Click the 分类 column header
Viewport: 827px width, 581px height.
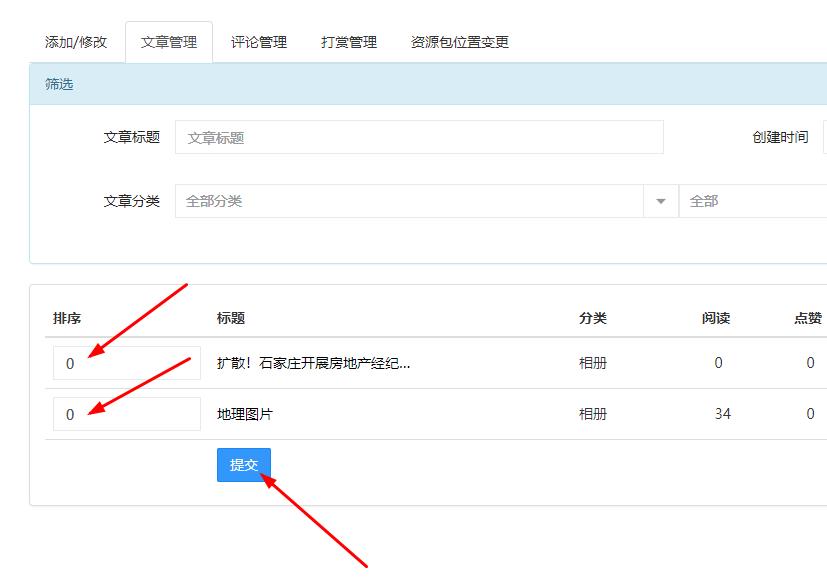[593, 318]
